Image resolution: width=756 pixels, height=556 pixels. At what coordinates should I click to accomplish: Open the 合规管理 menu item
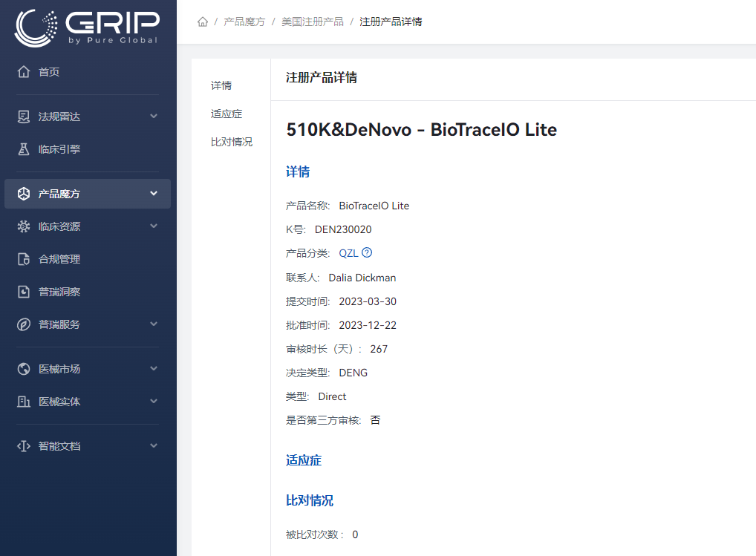88,259
